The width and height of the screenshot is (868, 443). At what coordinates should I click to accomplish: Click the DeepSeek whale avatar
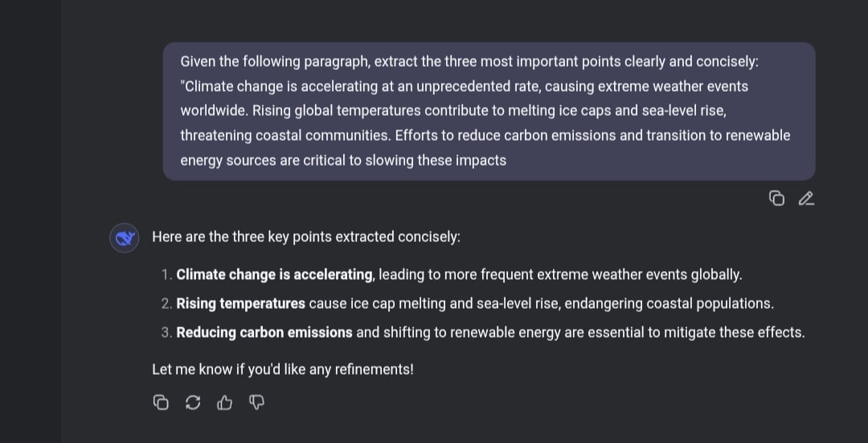coord(125,238)
